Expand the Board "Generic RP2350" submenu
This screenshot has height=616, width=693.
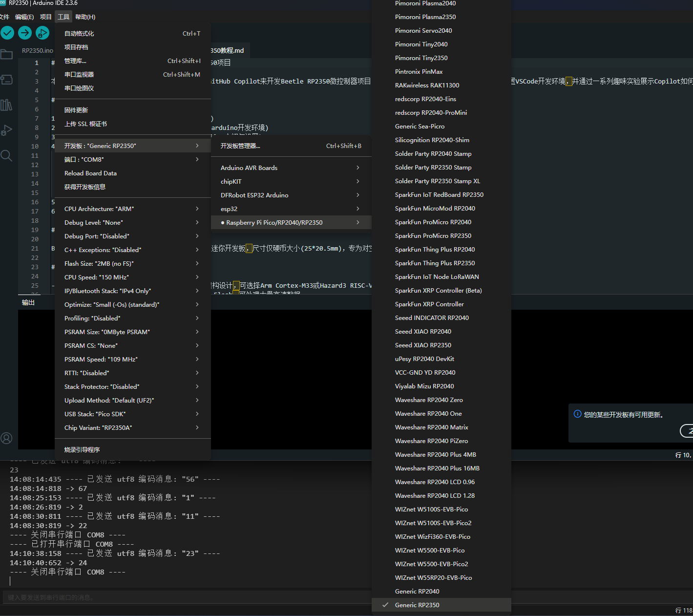[133, 146]
